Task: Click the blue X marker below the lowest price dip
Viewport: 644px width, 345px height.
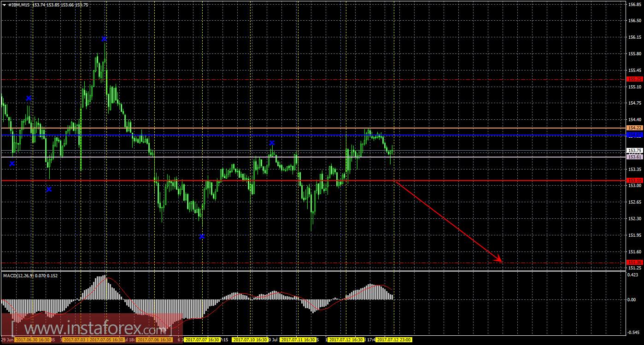Action: click(x=202, y=236)
